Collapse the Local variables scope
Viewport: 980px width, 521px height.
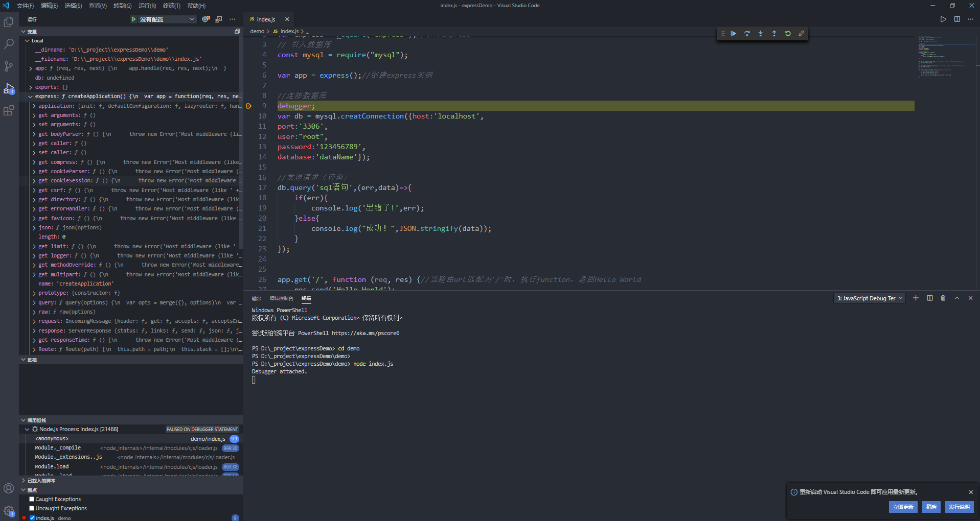pos(27,41)
